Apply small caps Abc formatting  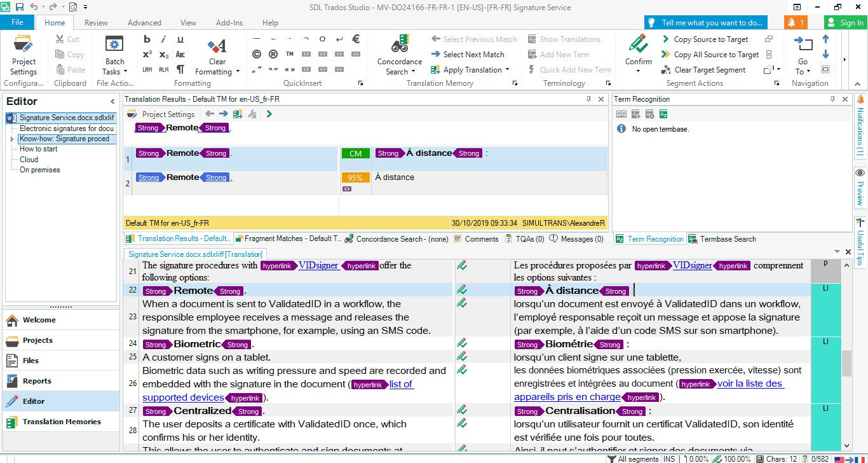point(180,55)
